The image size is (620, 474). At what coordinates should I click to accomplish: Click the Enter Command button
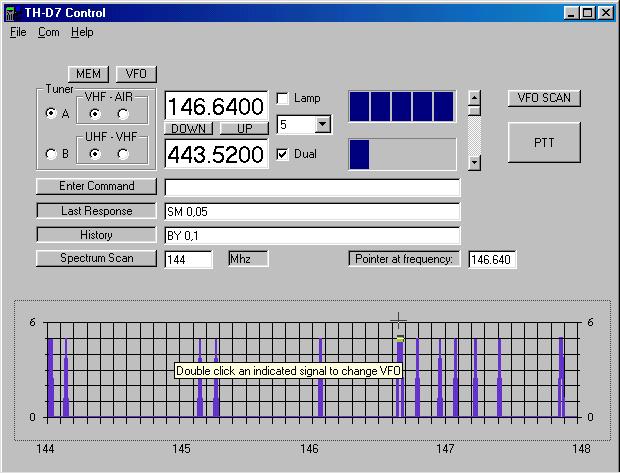point(96,186)
